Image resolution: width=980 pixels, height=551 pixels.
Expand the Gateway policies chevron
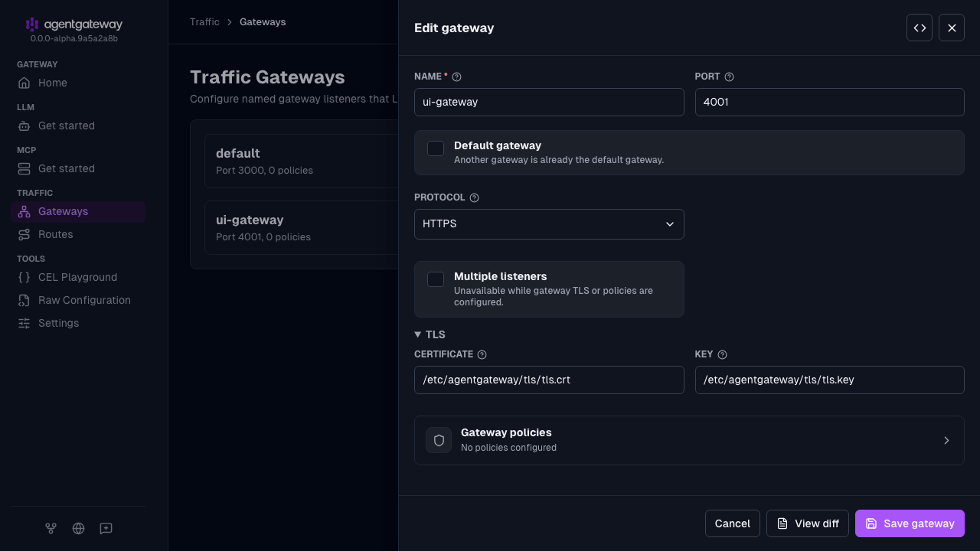coord(946,440)
